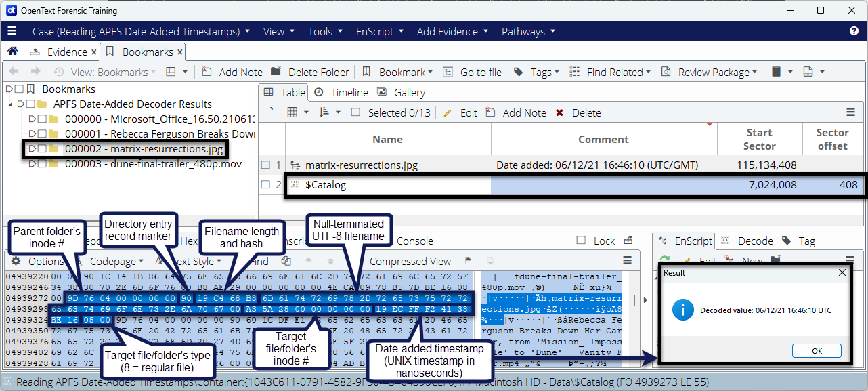Check row 1 matrix-resurrections.jpg checkbox

pos(266,165)
